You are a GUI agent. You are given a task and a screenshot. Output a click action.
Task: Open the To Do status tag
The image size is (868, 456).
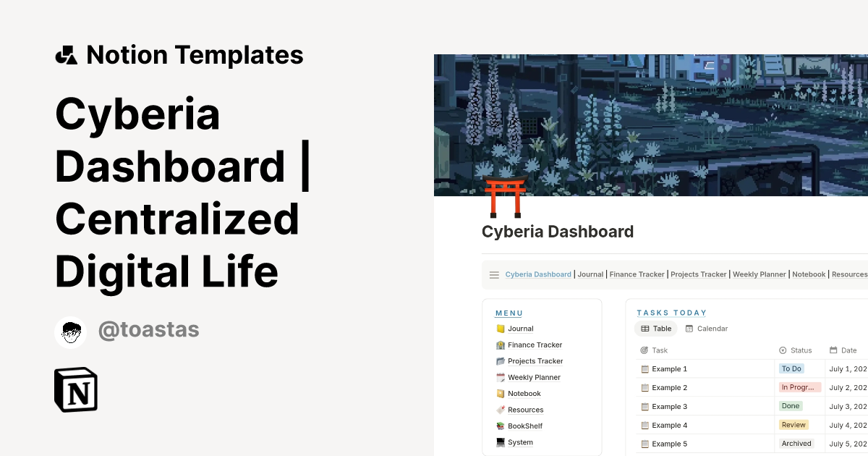[x=791, y=368]
